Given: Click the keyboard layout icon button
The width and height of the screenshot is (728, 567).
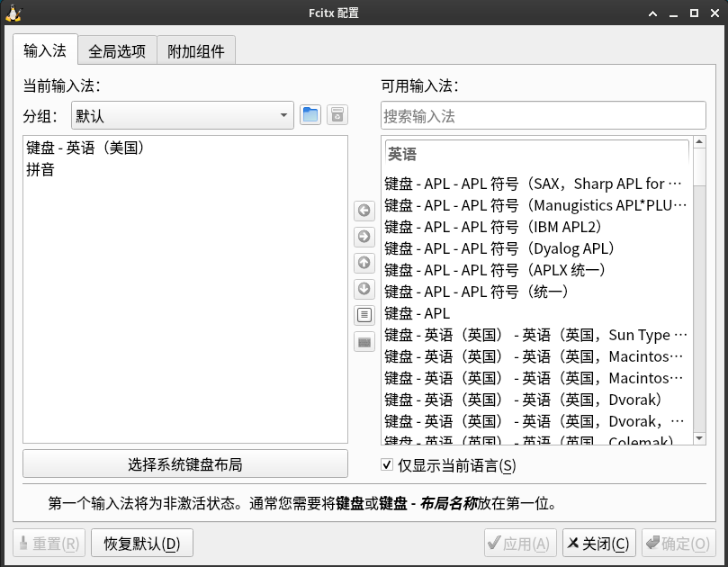Looking at the screenshot, I should tap(364, 342).
